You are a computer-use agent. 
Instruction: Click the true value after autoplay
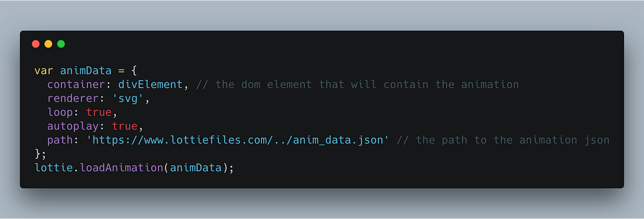coord(124,126)
